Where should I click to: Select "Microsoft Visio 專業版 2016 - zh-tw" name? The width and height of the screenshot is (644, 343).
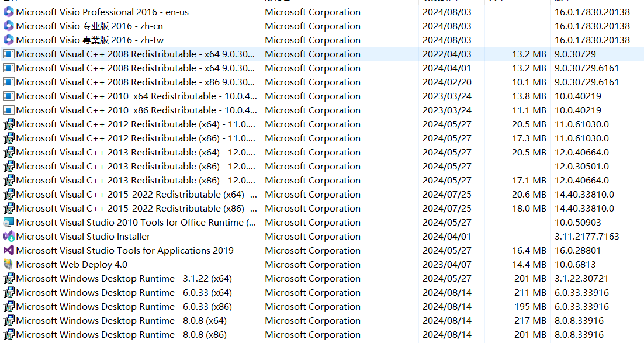point(90,40)
